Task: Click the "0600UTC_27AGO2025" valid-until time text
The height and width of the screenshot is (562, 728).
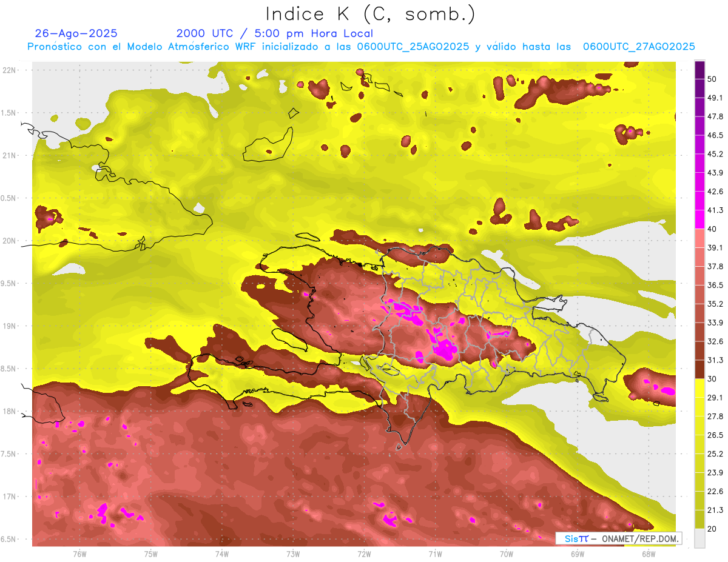Action: [639, 47]
